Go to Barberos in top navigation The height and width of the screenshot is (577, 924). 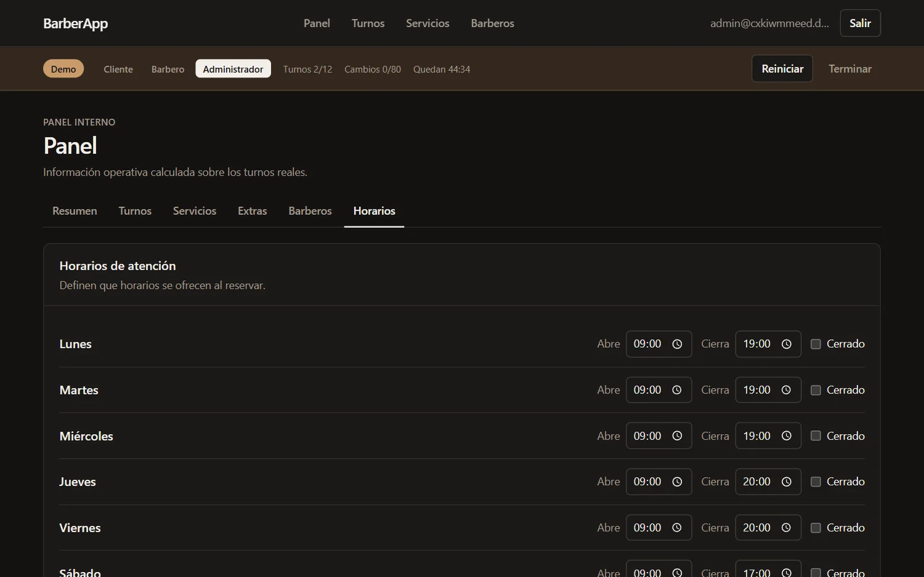493,23
